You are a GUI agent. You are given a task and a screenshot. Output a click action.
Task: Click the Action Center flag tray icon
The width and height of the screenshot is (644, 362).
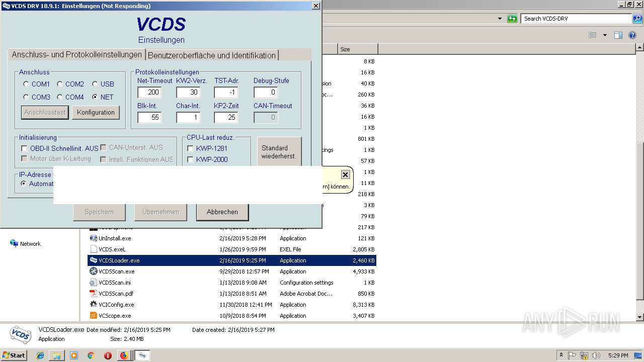(573, 355)
